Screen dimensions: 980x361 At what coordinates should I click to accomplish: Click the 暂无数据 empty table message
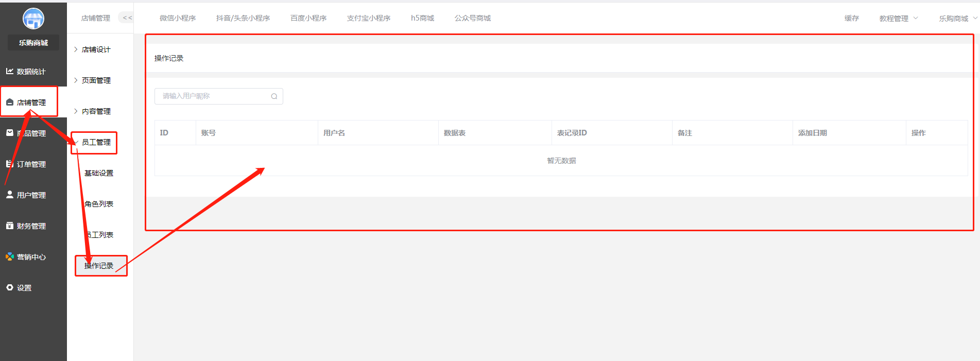561,161
